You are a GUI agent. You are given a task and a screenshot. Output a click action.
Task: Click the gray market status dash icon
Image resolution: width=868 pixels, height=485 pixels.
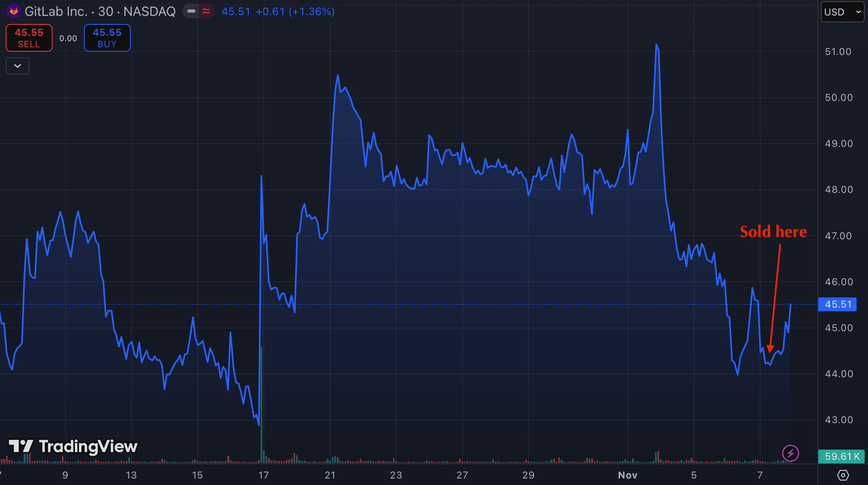pyautogui.click(x=191, y=11)
